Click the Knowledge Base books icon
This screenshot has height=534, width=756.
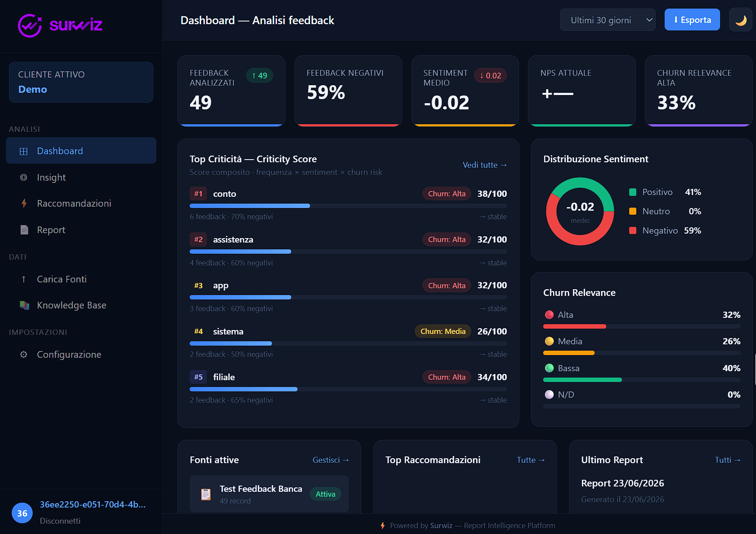pyautogui.click(x=24, y=305)
